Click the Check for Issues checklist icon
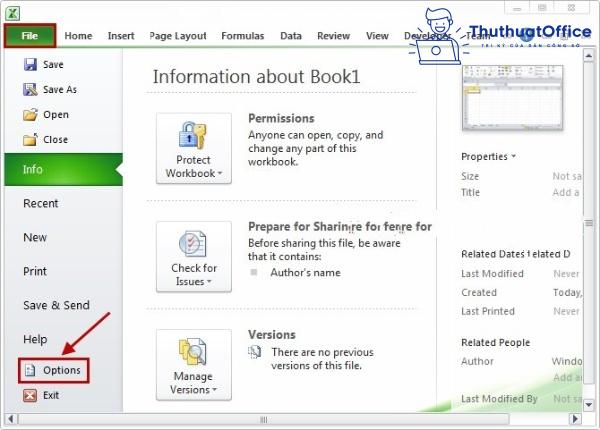This screenshot has height=430, width=600. click(192, 244)
